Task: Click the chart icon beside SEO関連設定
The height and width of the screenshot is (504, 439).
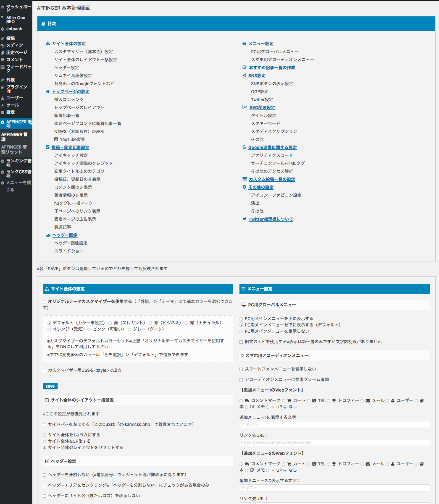Action: click(245, 107)
